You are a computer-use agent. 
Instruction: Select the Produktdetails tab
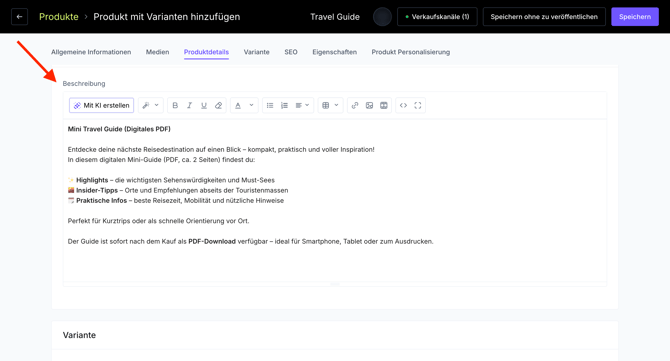(x=206, y=52)
